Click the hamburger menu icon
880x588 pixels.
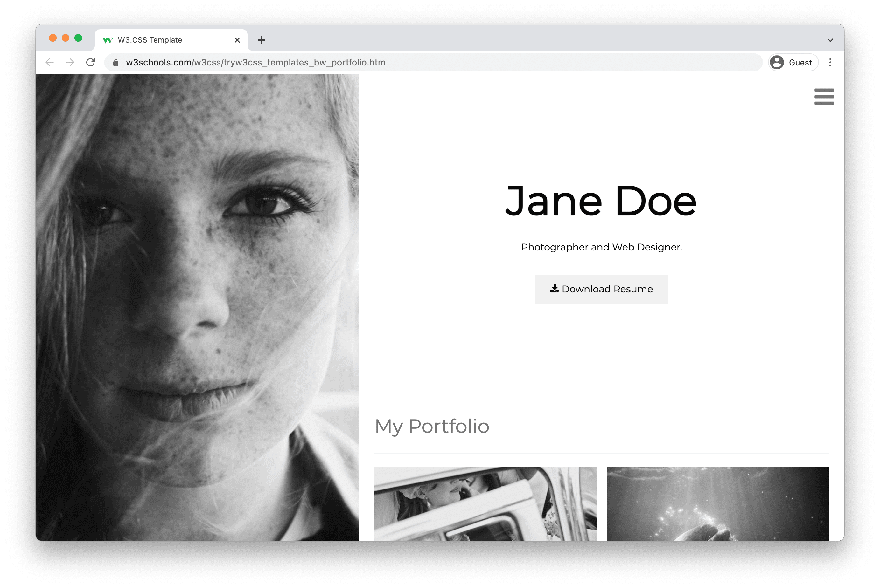click(x=824, y=97)
